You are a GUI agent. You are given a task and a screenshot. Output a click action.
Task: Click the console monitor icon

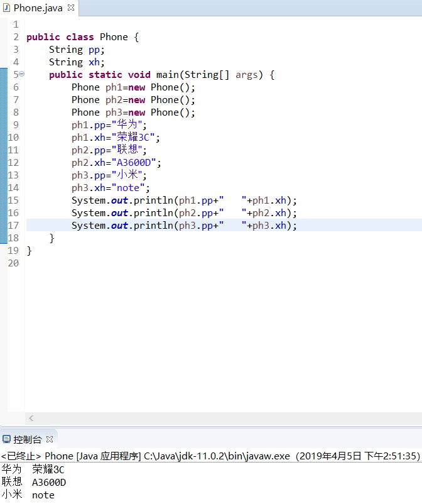[x=6, y=439]
